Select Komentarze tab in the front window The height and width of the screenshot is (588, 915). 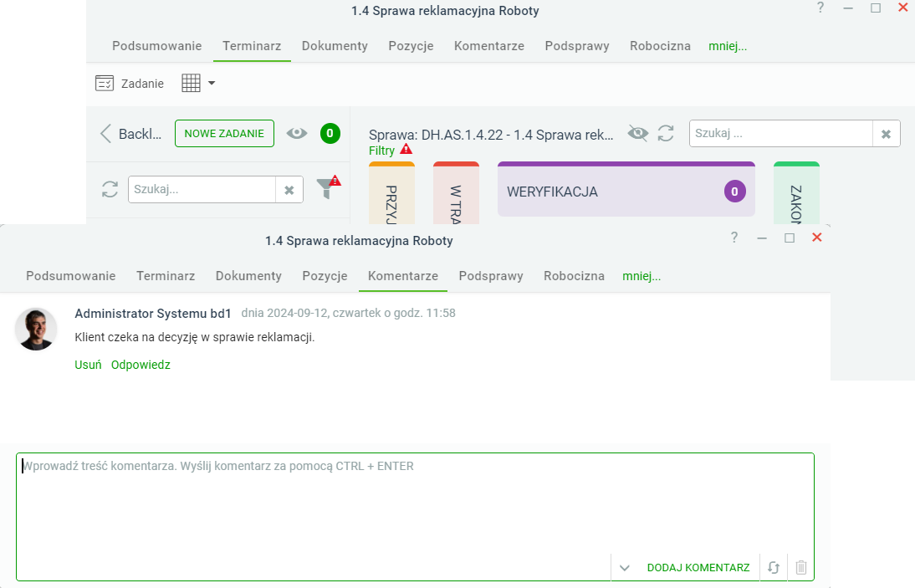click(x=402, y=276)
